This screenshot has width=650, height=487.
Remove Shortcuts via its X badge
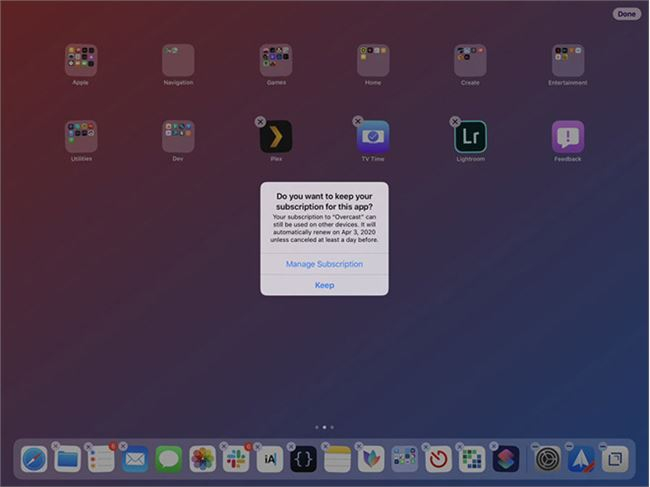click(493, 446)
